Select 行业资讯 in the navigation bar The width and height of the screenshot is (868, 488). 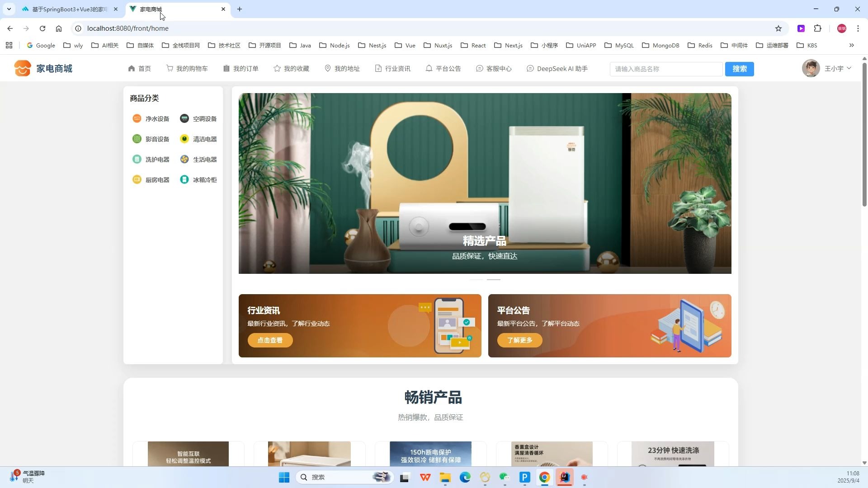tap(392, 68)
